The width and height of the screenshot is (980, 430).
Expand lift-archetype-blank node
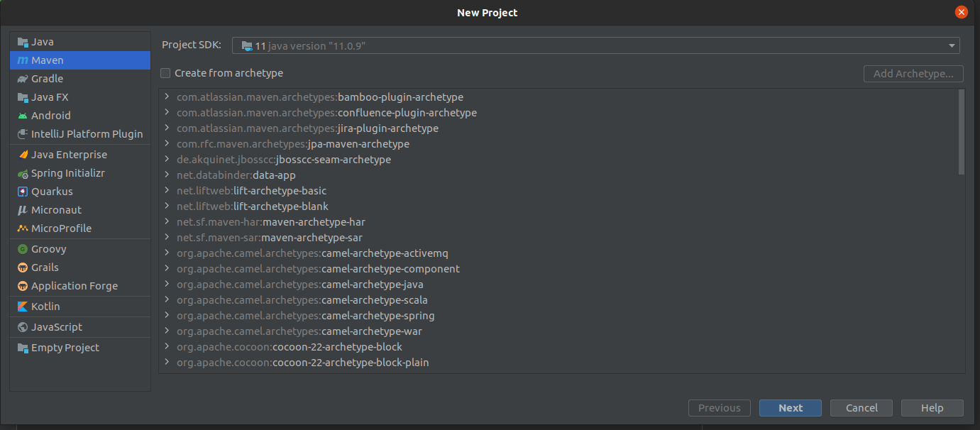[x=167, y=206]
